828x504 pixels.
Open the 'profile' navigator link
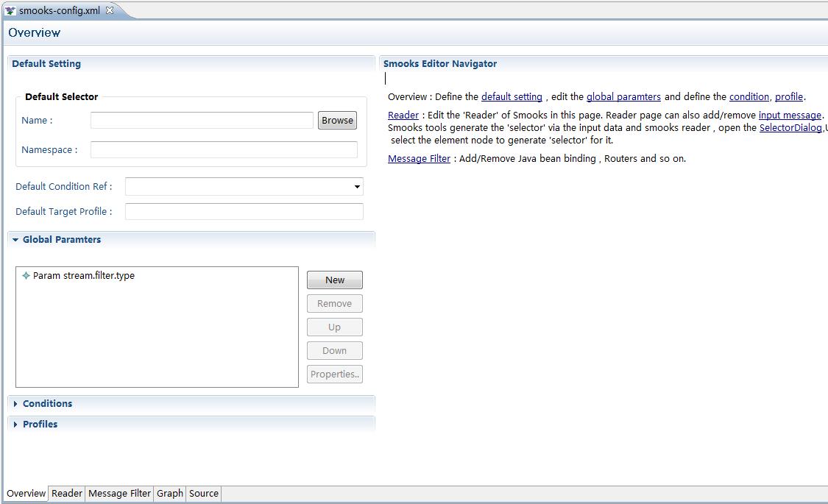point(789,96)
